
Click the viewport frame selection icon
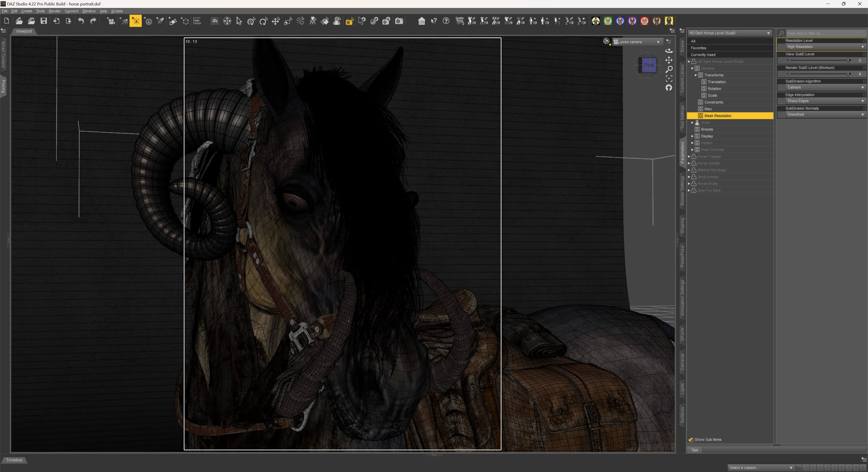pyautogui.click(x=669, y=78)
